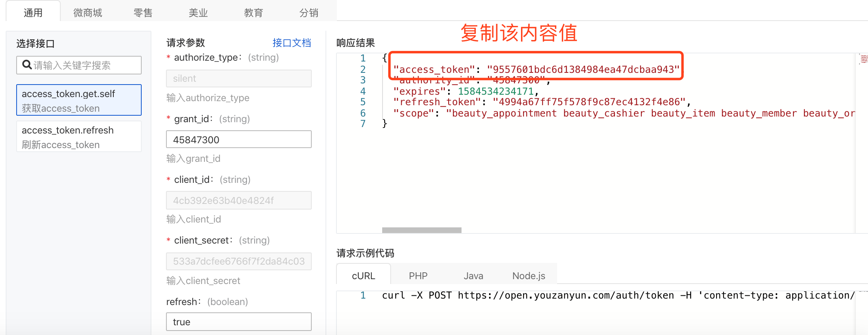Open the 接口文档 link
868x335 pixels.
coord(291,42)
